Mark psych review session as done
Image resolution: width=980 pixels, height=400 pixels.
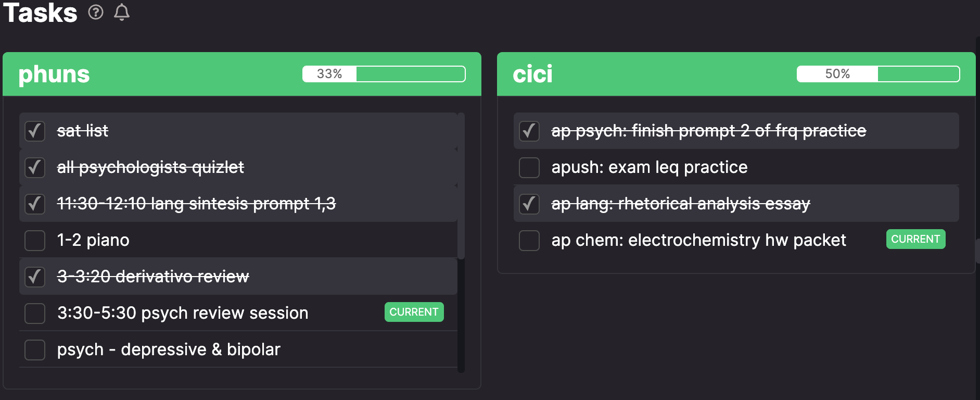point(35,313)
